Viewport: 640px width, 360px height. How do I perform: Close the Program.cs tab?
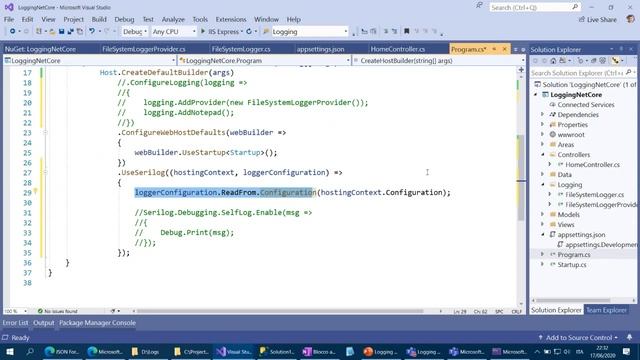[504, 49]
